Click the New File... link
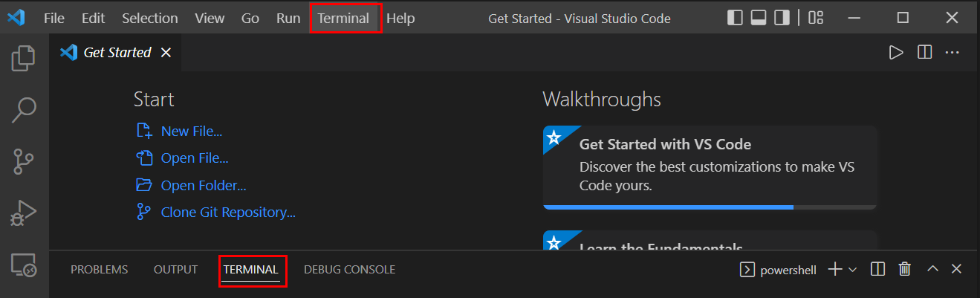This screenshot has height=298, width=980. point(192,132)
